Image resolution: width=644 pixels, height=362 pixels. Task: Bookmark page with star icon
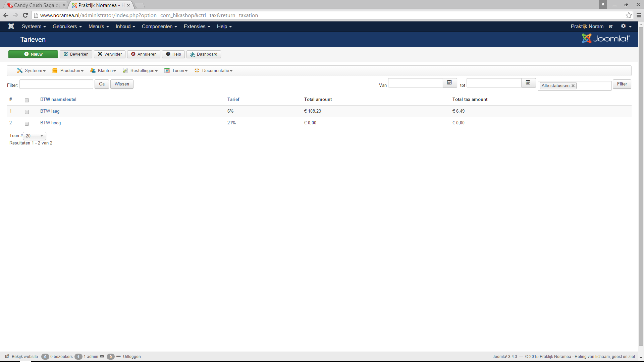[x=629, y=15]
